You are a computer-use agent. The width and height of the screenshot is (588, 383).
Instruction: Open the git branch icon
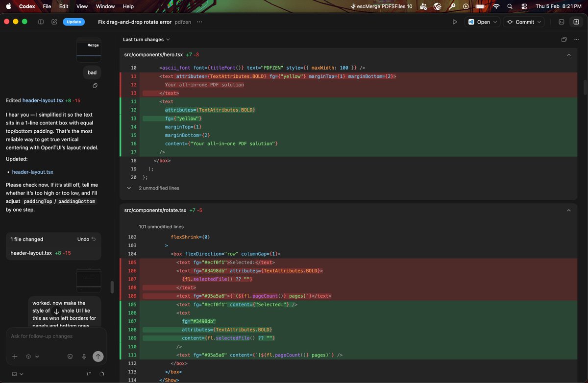88,374
